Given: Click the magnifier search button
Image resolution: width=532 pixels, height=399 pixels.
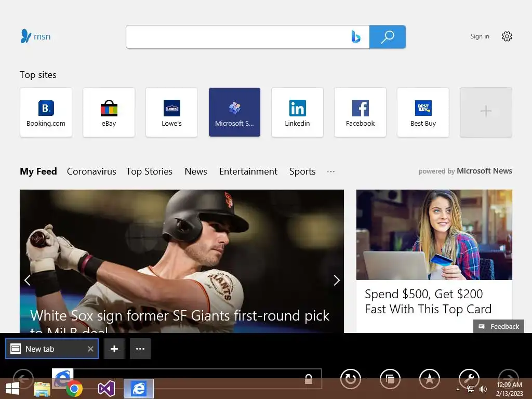Looking at the screenshot, I should (x=388, y=37).
